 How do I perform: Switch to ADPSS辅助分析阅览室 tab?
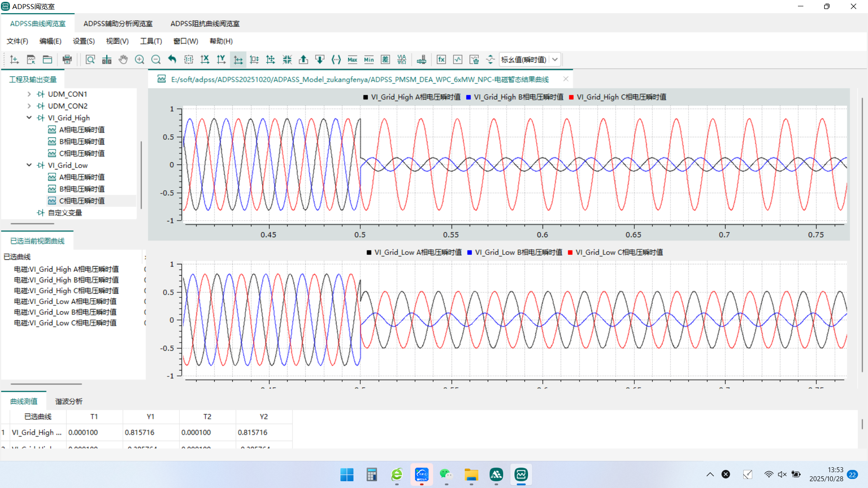(x=118, y=23)
